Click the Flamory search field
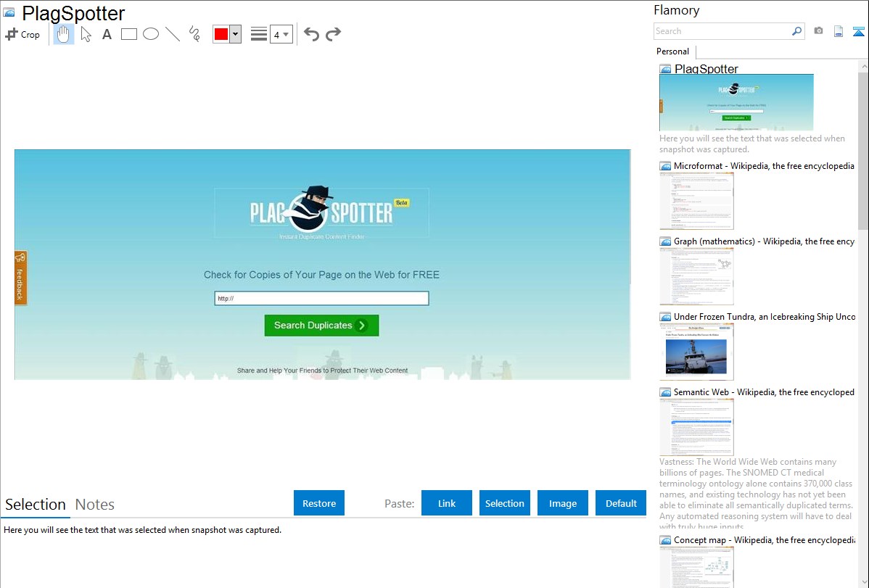This screenshot has width=869, height=588. [x=722, y=31]
